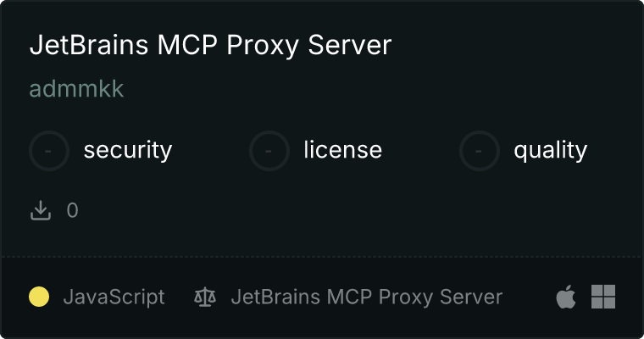Click the quality score circle badge
The width and height of the screenshot is (644, 339).
click(480, 151)
